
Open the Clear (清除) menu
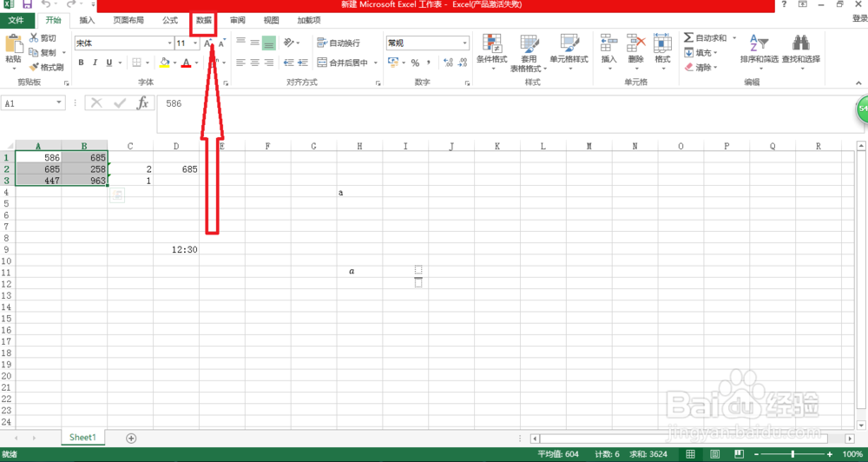[700, 67]
